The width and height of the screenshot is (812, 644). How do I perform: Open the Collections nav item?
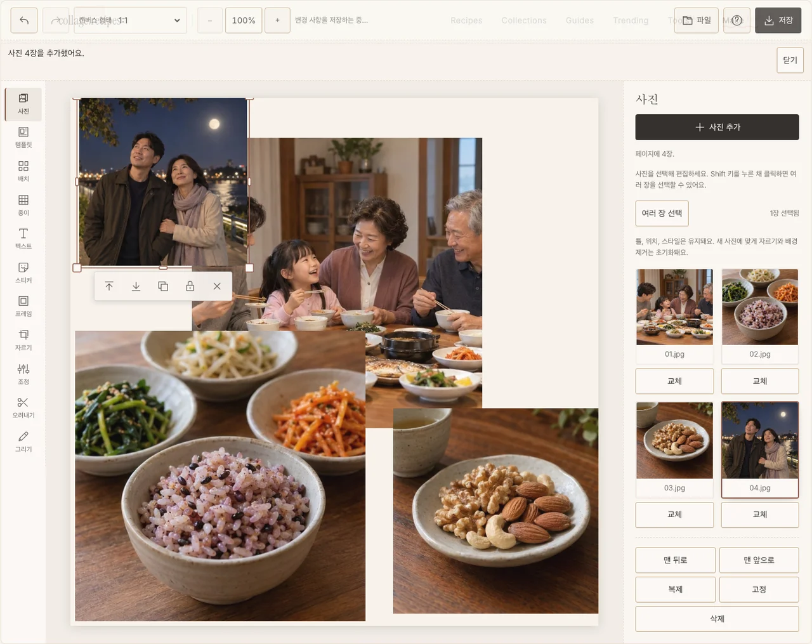(x=524, y=20)
